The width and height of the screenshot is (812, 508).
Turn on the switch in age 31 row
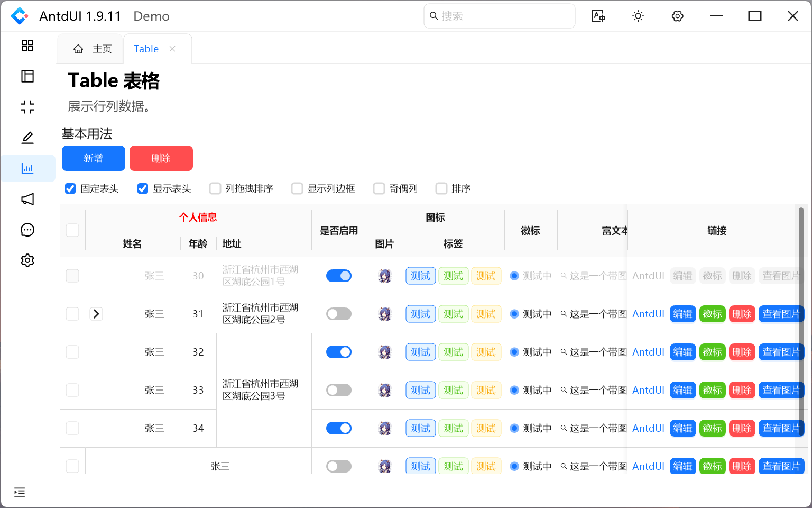(x=338, y=314)
